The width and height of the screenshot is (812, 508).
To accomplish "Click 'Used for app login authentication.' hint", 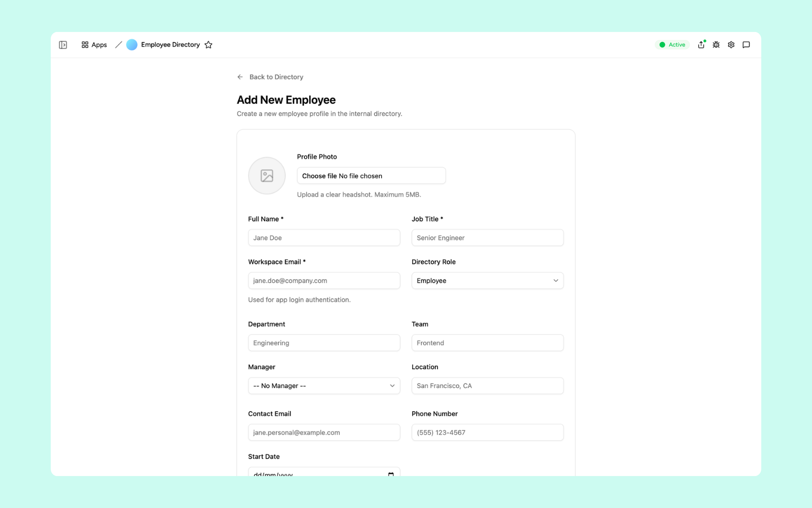I will click(x=299, y=300).
